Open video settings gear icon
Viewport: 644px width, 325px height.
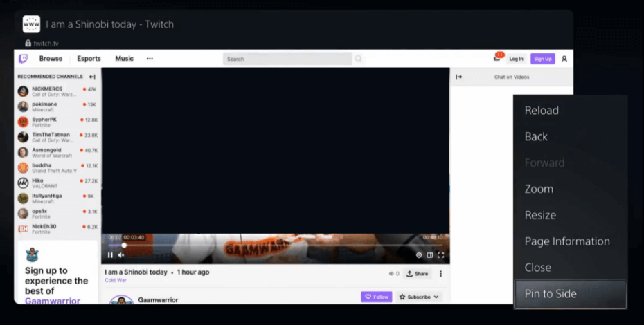pyautogui.click(x=419, y=255)
